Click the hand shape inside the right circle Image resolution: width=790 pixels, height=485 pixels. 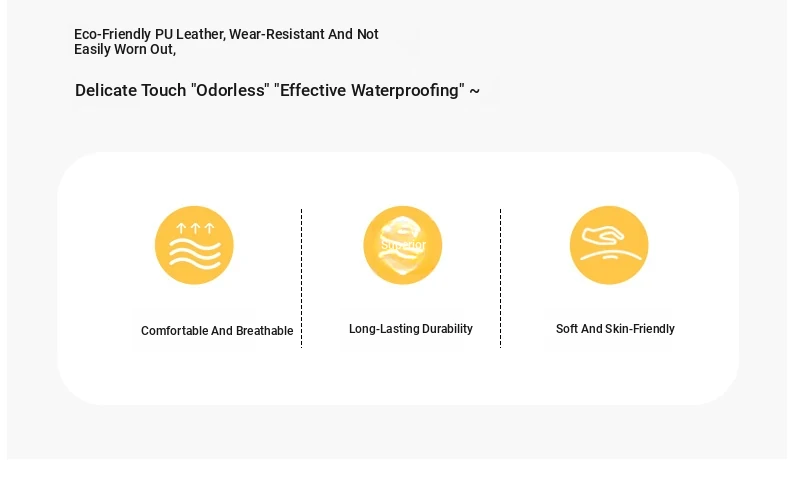(603, 236)
